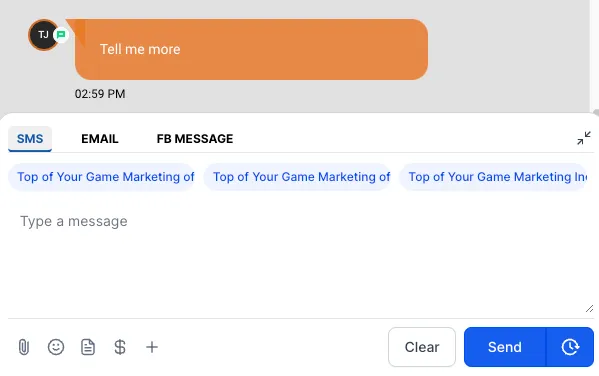Send the message with Send button
The height and width of the screenshot is (376, 599).
click(x=505, y=347)
